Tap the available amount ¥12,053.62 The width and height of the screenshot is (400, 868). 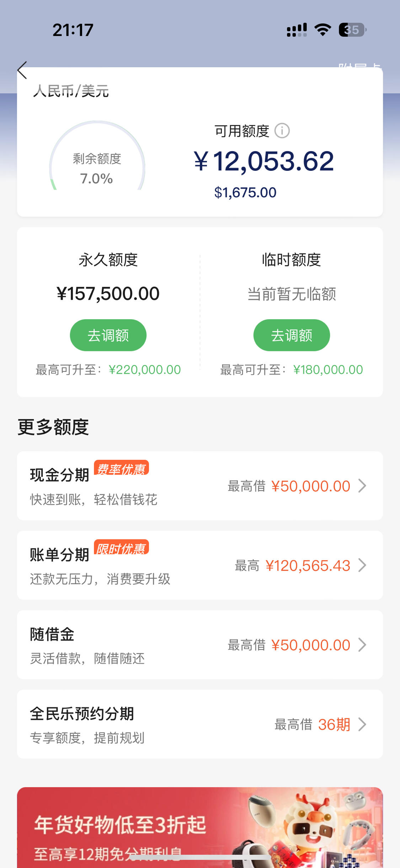[264, 161]
